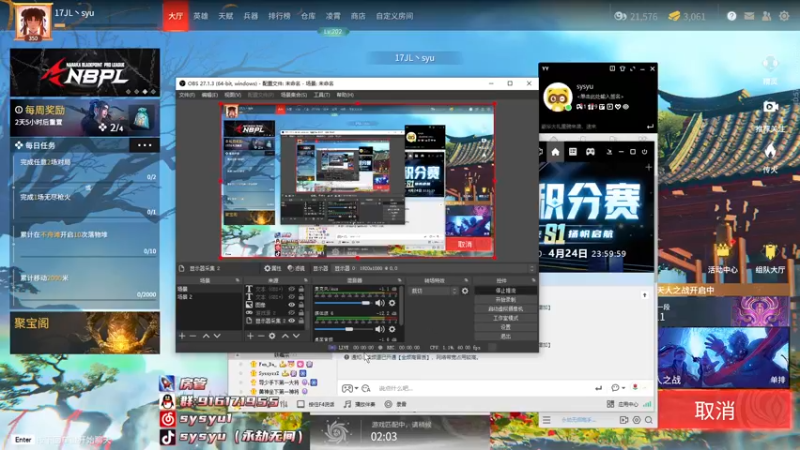Viewport: 800px width, 450px height.
Task: Open the 每日任务 three-dots menu
Action: click(x=144, y=145)
